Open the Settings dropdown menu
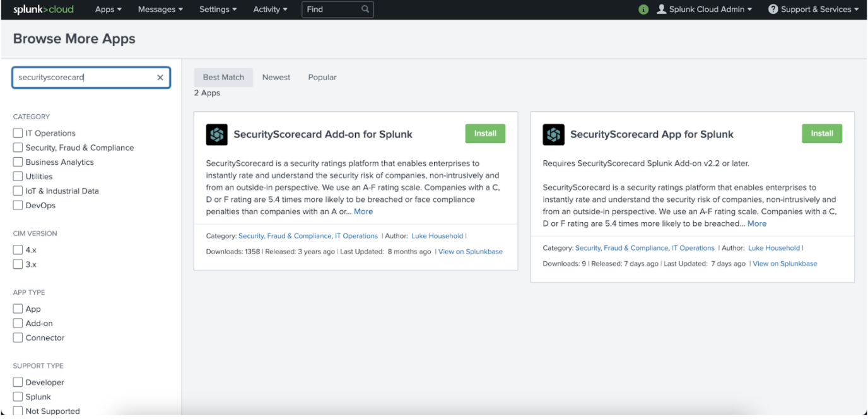This screenshot has height=419, width=868. click(x=218, y=9)
